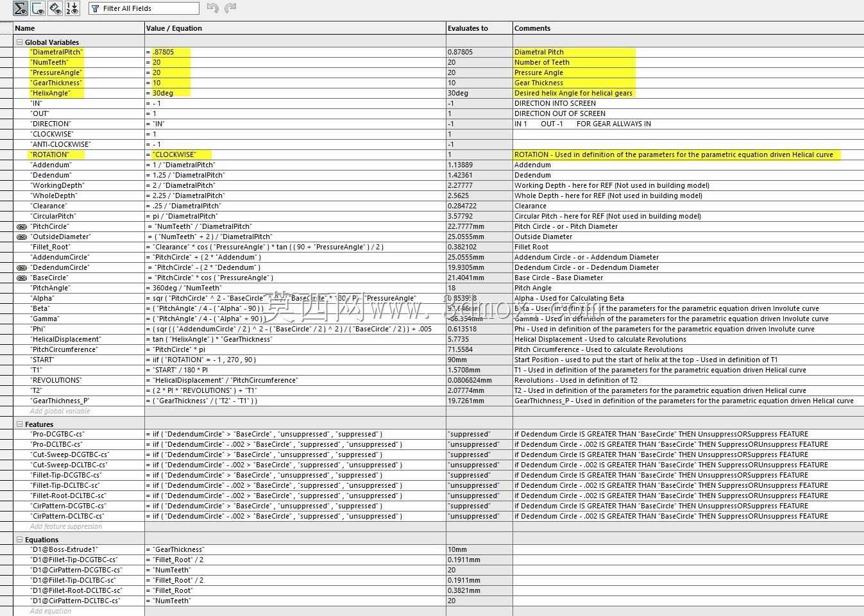Edit the .87805 value of DiametralPitch

pyautogui.click(x=163, y=53)
